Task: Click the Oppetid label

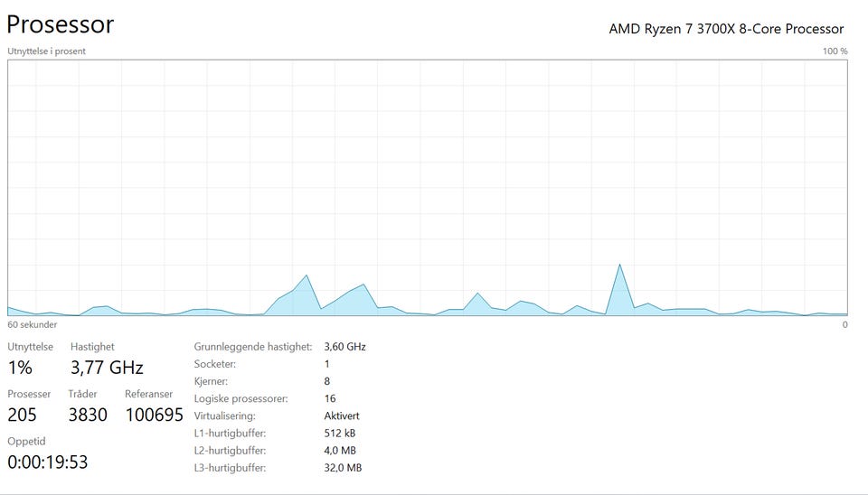Action: click(x=26, y=442)
